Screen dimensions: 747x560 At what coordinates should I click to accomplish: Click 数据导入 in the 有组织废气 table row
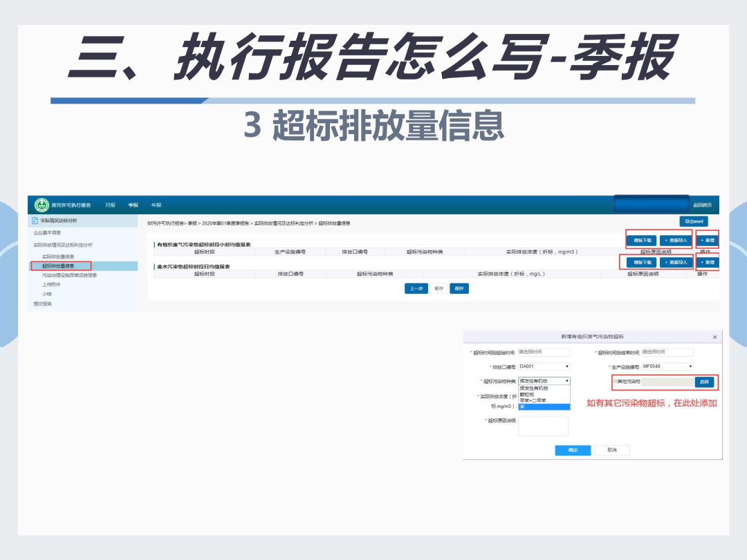coord(676,241)
